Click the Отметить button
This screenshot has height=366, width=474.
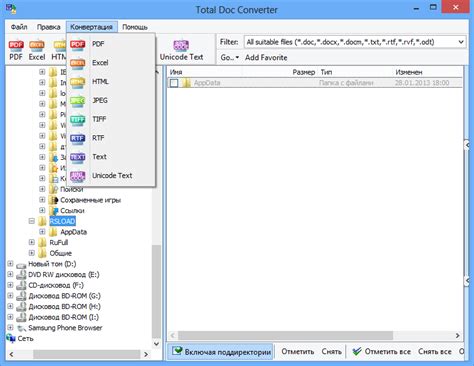[x=297, y=352]
